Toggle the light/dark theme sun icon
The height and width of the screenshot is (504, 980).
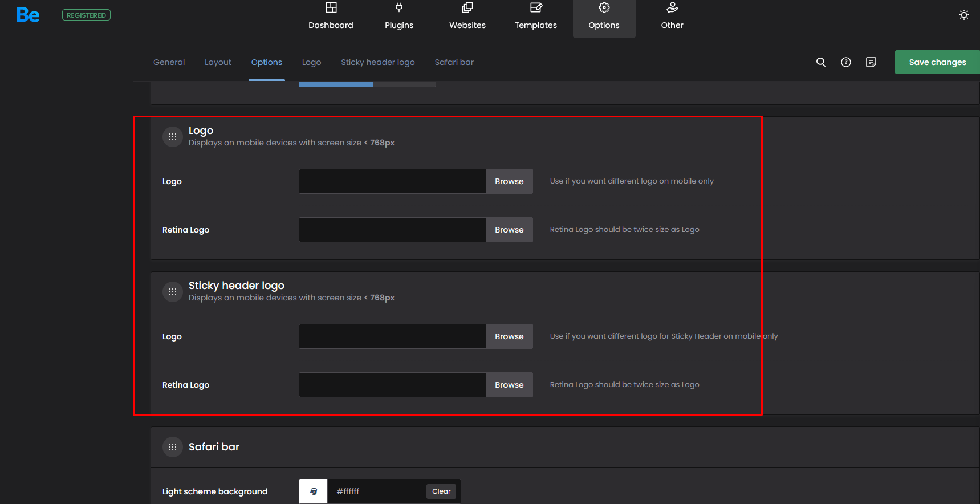click(964, 15)
